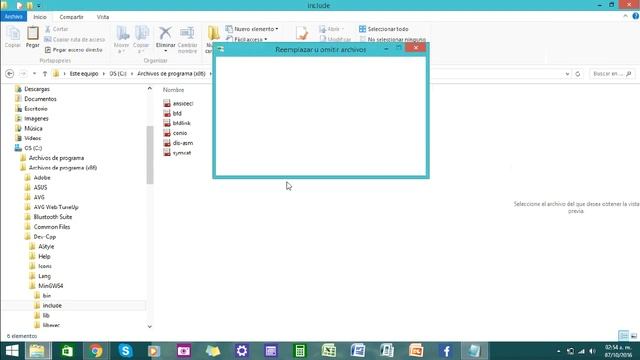Select the Common Files folder
640x360 pixels.
(x=51, y=227)
